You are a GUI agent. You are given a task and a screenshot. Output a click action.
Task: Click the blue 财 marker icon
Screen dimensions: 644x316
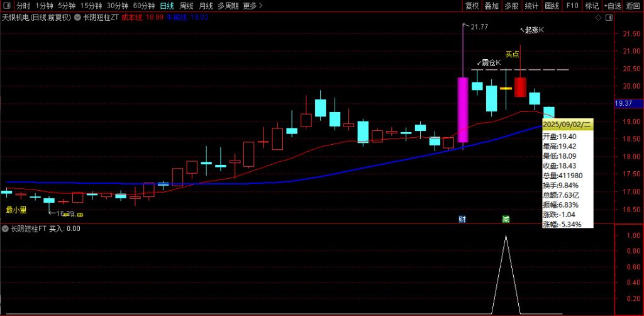[x=462, y=219]
